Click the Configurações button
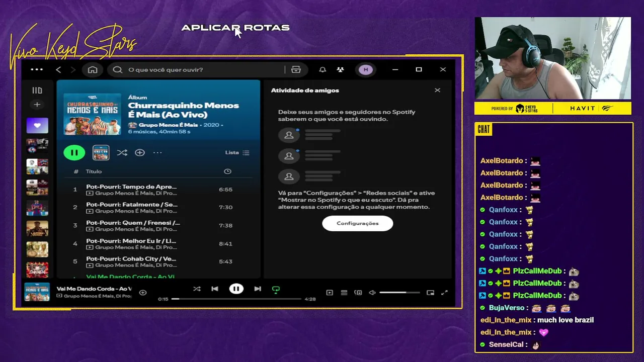The height and width of the screenshot is (362, 644). tap(358, 223)
